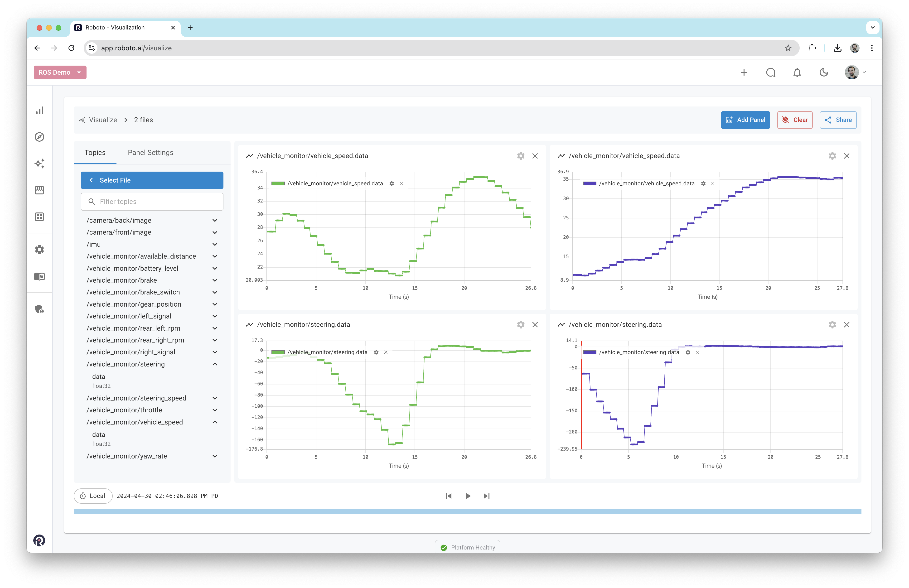
Task: Select the Topics tab
Action: (x=95, y=153)
